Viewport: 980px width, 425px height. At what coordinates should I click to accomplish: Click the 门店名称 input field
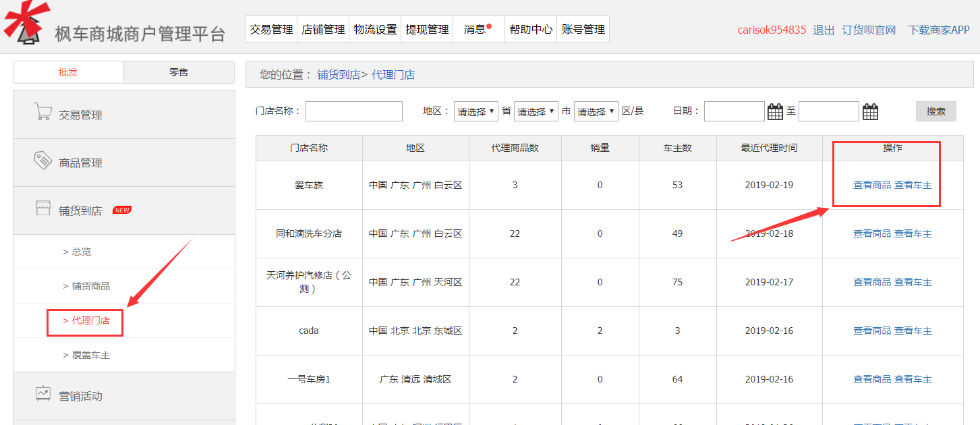click(353, 111)
